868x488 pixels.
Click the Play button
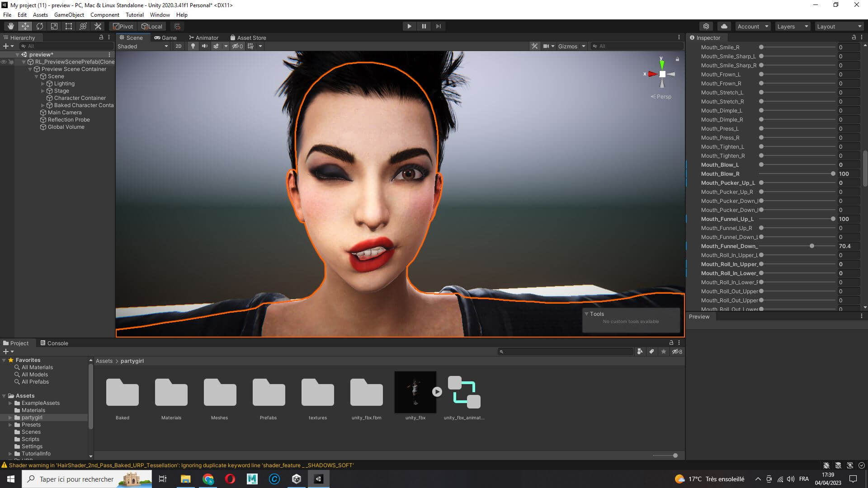pos(409,26)
